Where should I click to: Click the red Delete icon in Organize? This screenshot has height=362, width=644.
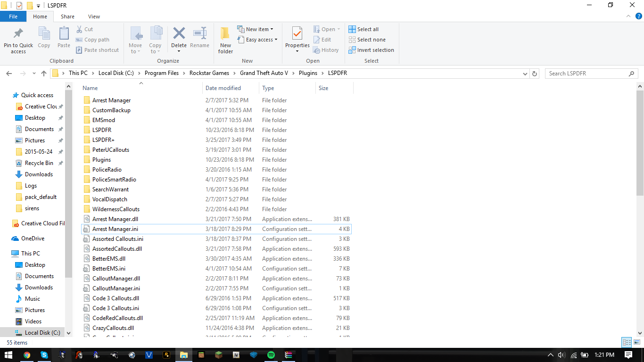tap(179, 33)
